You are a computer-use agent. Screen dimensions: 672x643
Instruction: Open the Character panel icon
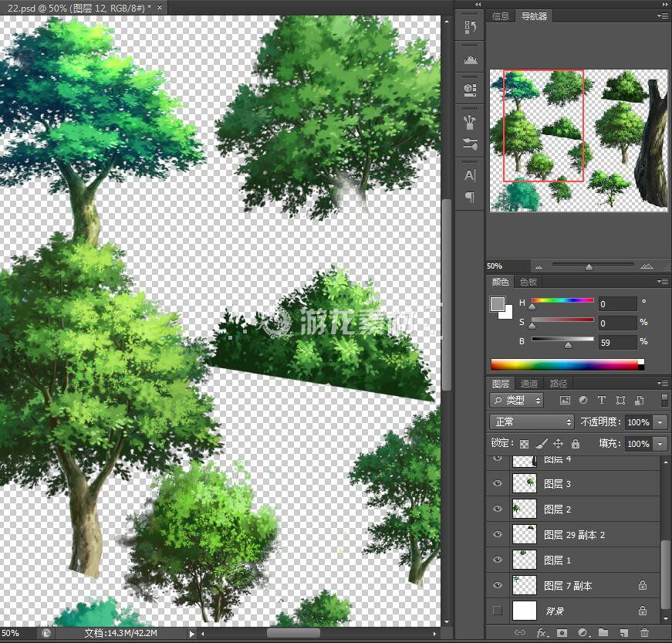pos(470,175)
